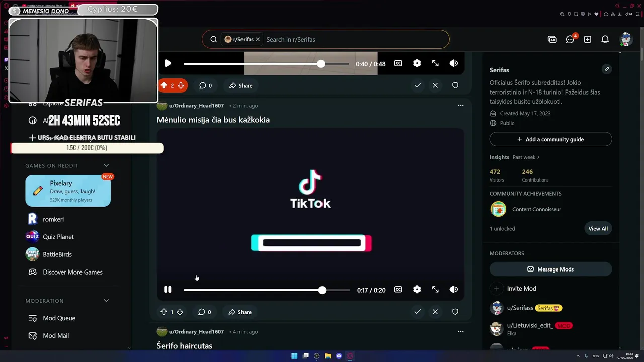The height and width of the screenshot is (362, 644).
Task: Remove the r/Serifas search filter chip
Action: 258,39
